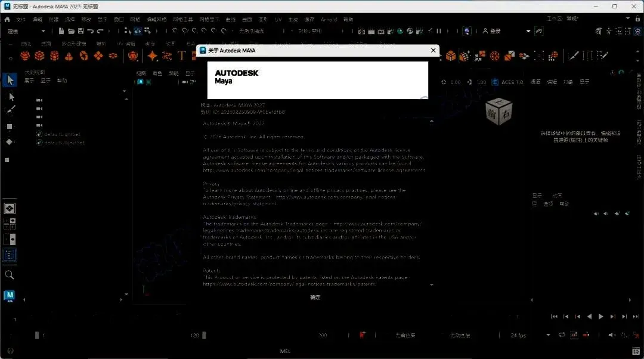This screenshot has height=359, width=644.
Task: Click outliner scroll up arrow
Action: [126, 100]
